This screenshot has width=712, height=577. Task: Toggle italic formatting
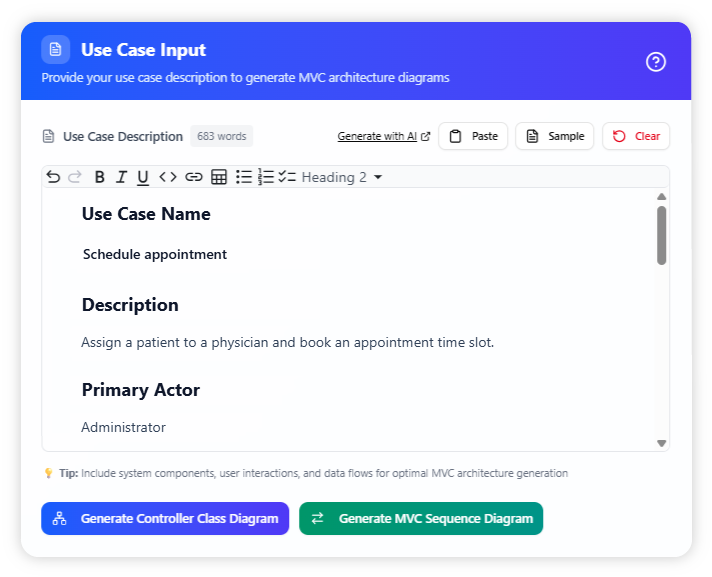point(121,177)
